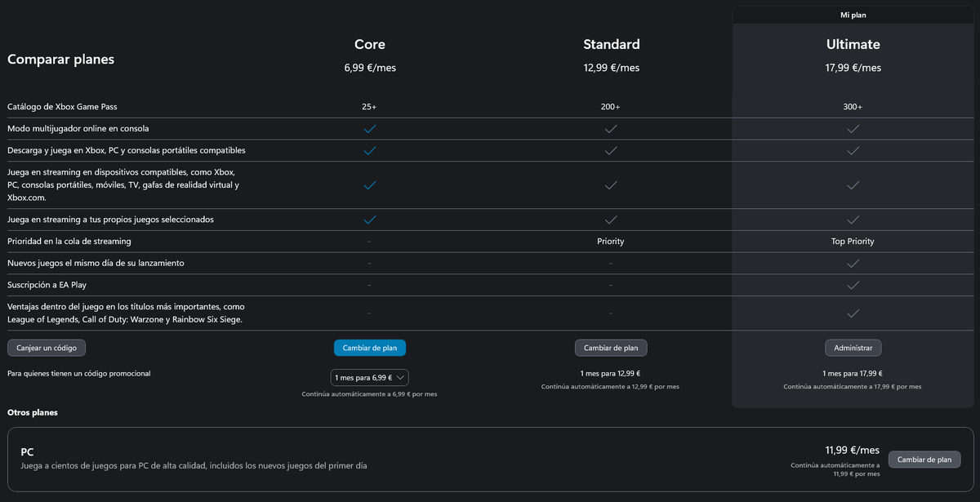Click Ultimate checkmark for streaming en dispositivos compatibles
Screen dimensions: 980x502
click(x=853, y=185)
